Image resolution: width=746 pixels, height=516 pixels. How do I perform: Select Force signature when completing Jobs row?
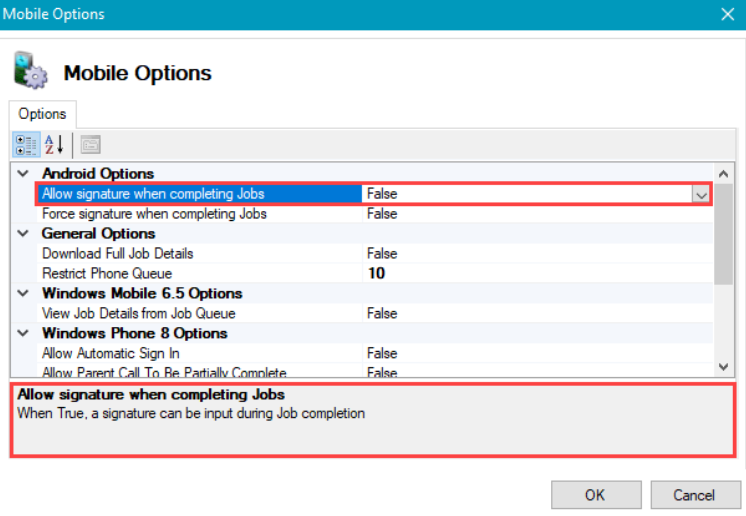point(154,214)
